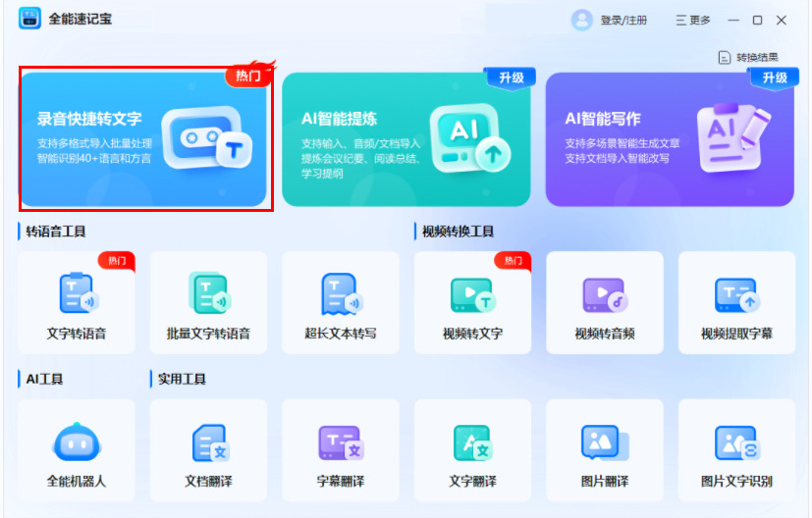Click cassette icon in 录音快捷转文字 card
This screenshot has height=518, width=812.
pos(206,137)
